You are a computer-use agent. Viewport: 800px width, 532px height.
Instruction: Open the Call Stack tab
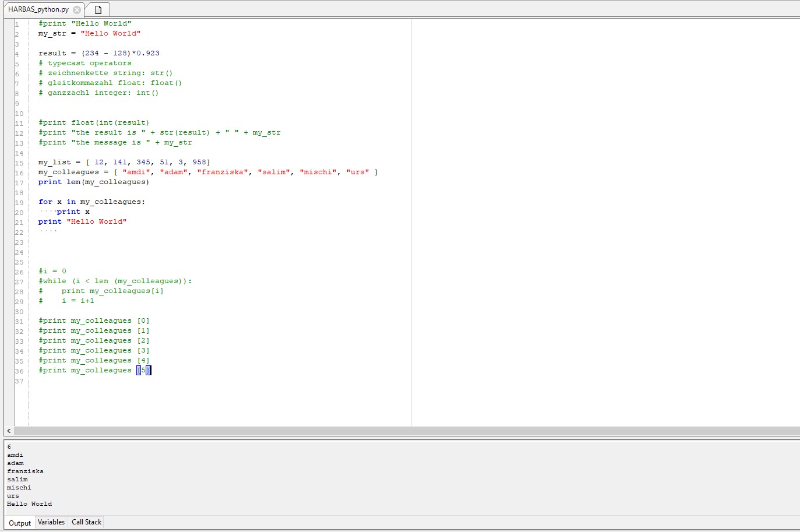click(x=86, y=522)
